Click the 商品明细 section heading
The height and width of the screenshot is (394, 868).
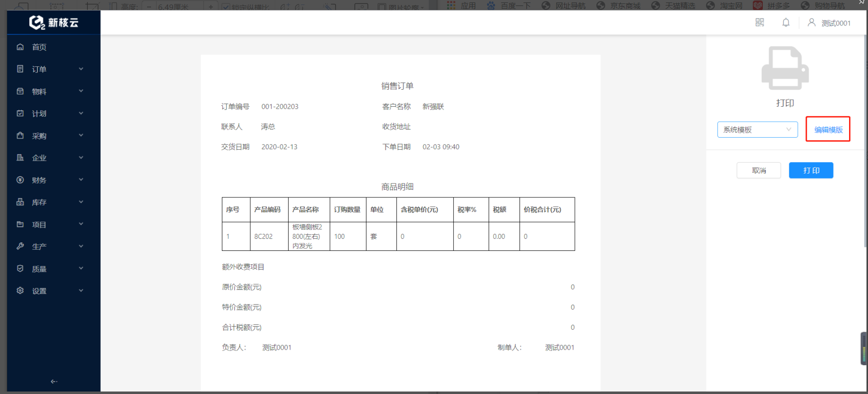pos(397,187)
